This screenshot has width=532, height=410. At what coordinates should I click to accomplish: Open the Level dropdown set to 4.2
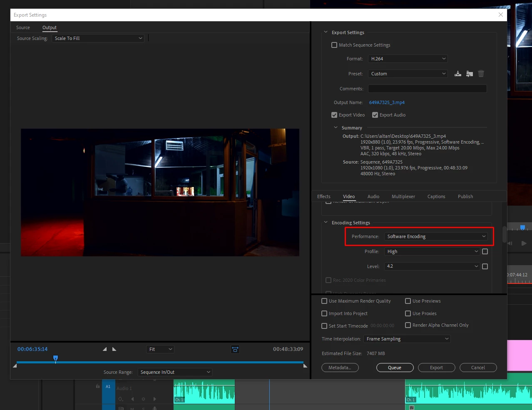[x=432, y=266]
